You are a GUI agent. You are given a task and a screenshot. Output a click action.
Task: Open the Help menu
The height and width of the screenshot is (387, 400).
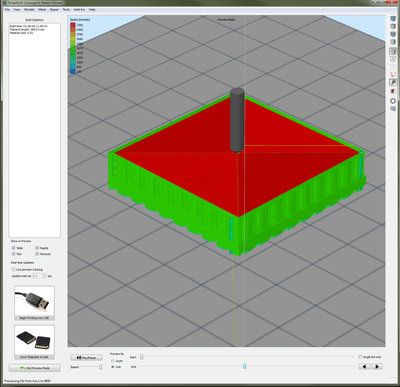(92, 10)
